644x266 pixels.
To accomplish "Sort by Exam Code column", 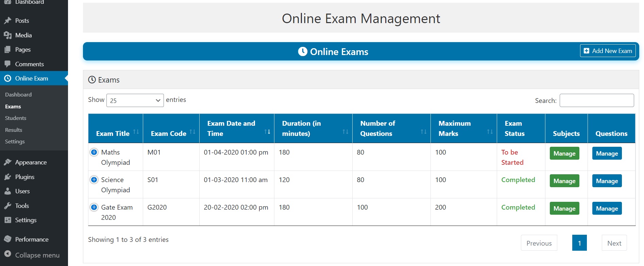I will point(171,128).
